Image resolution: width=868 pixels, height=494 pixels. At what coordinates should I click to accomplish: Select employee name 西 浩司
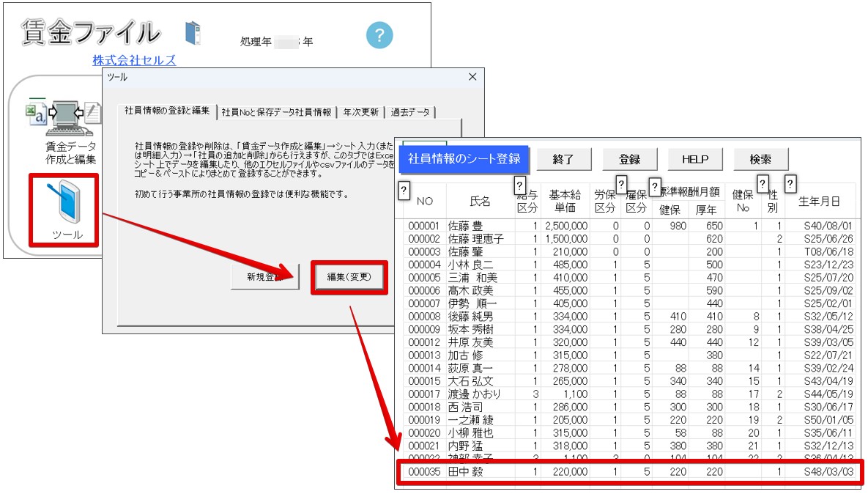(x=466, y=407)
